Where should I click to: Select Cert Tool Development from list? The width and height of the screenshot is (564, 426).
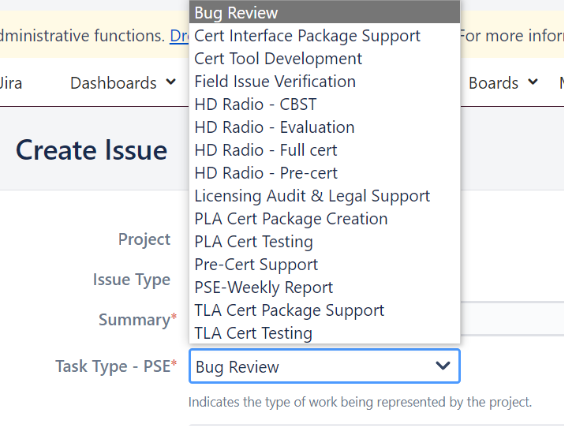[x=324, y=59]
